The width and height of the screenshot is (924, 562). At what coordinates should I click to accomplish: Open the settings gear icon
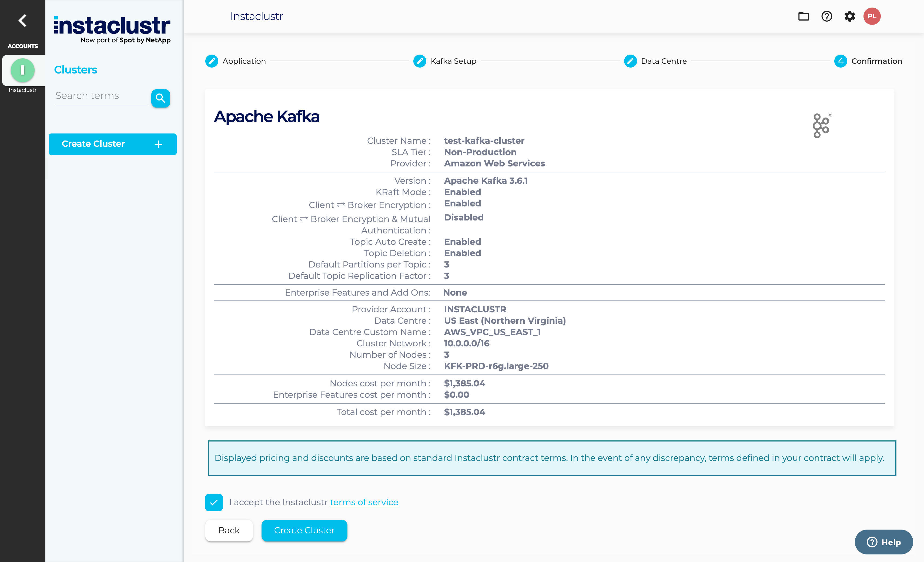pyautogui.click(x=849, y=16)
